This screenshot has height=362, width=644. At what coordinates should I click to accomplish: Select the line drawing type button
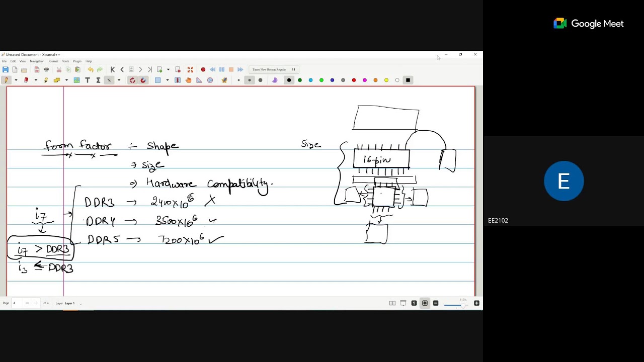click(109, 80)
